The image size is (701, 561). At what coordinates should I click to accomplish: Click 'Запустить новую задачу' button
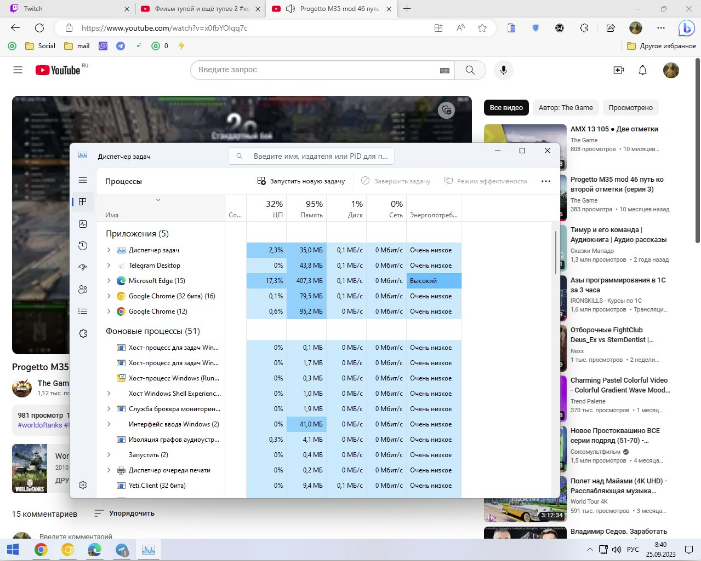pyautogui.click(x=301, y=181)
